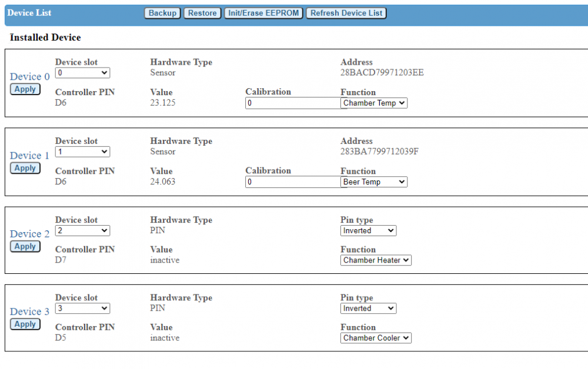
Task: Open Device 3 Pin type dropdown
Action: pos(369,308)
